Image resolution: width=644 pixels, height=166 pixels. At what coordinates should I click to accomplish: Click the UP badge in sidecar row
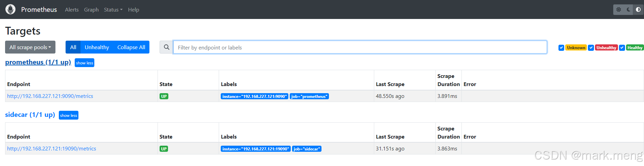[x=164, y=149]
